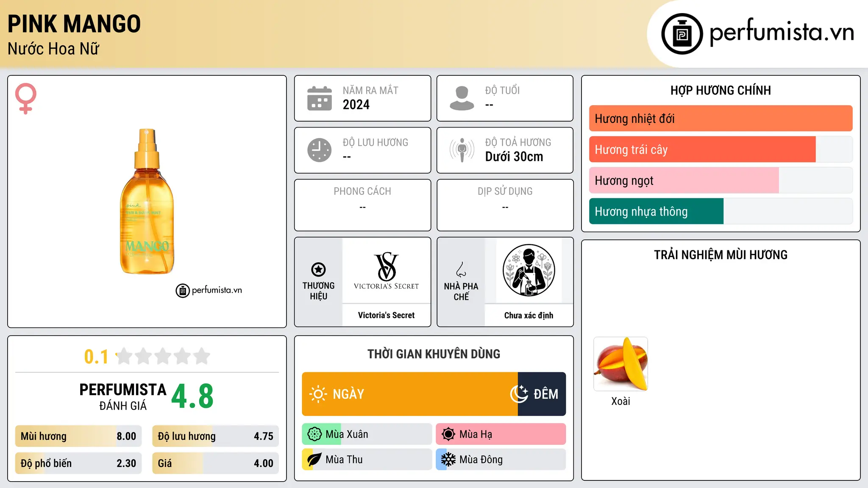Viewport: 868px width, 488px height.
Task: Click the nose icon above Nhà pha chế
Action: coord(461,269)
